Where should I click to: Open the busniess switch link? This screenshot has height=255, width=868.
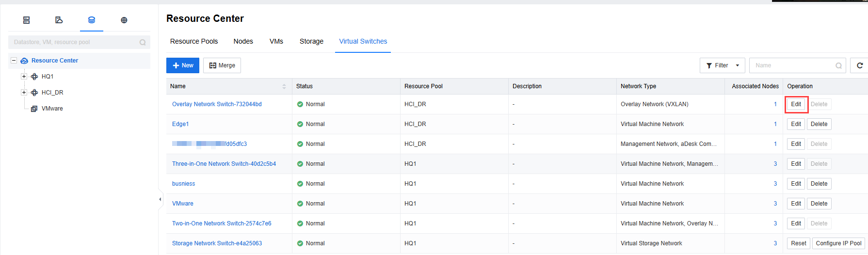(183, 184)
